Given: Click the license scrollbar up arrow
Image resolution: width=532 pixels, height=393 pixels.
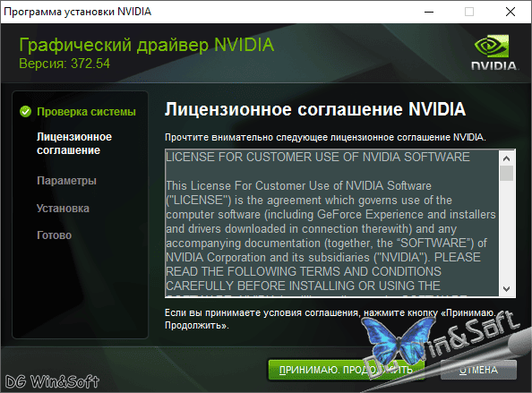Looking at the screenshot, I should pos(507,158).
